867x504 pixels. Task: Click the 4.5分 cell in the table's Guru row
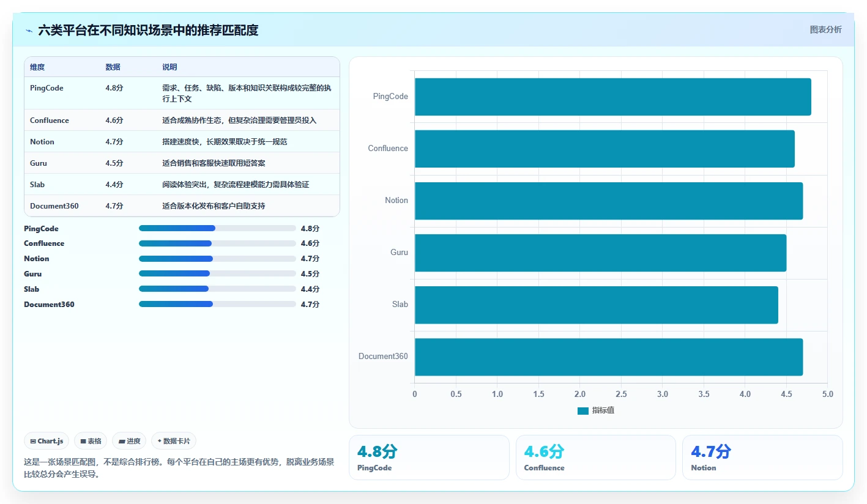tap(114, 163)
